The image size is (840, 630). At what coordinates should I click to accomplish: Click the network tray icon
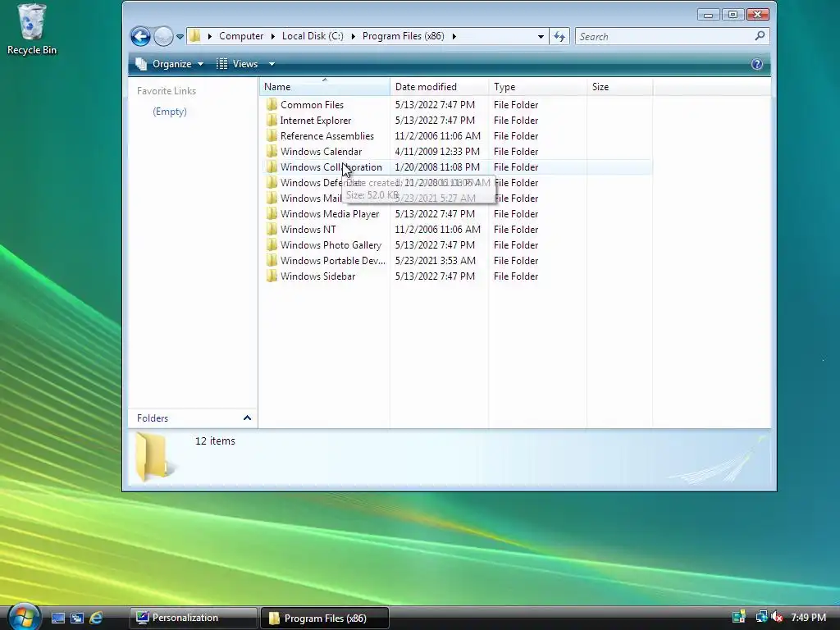(760, 617)
